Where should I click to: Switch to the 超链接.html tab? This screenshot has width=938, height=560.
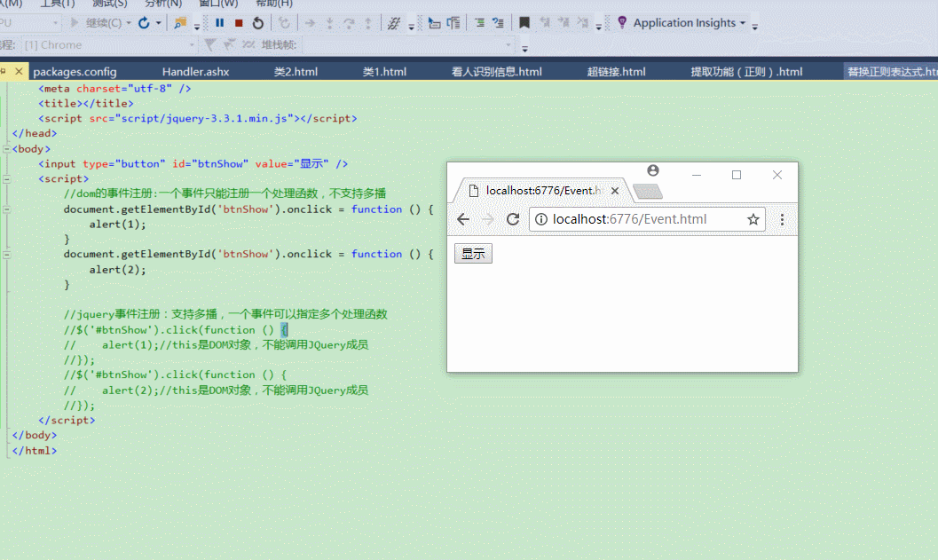(x=616, y=72)
